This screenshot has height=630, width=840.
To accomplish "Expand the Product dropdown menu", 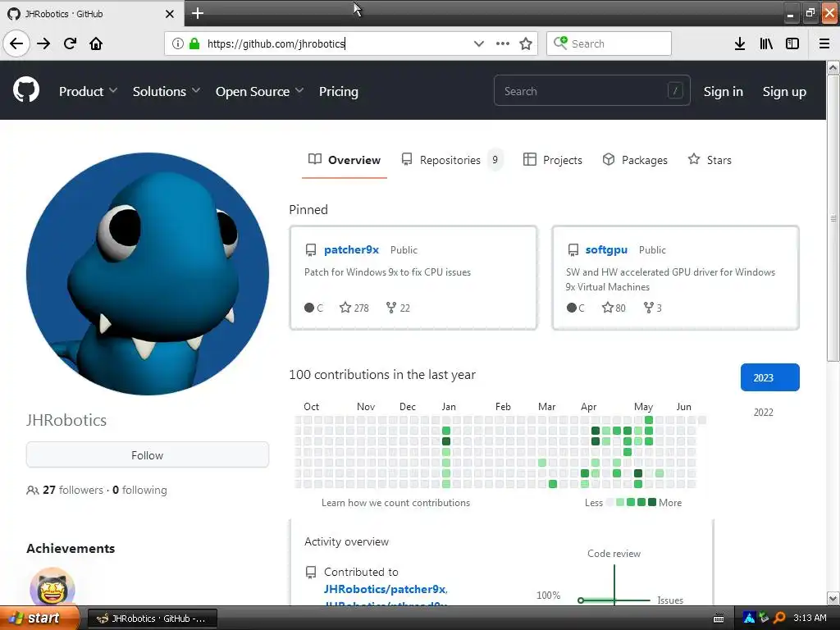I will pyautogui.click(x=88, y=92).
